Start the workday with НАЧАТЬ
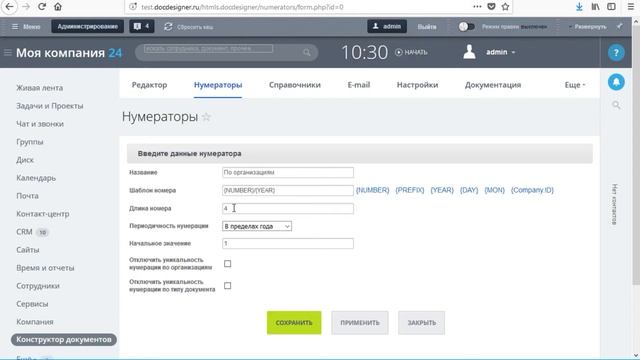 [411, 52]
